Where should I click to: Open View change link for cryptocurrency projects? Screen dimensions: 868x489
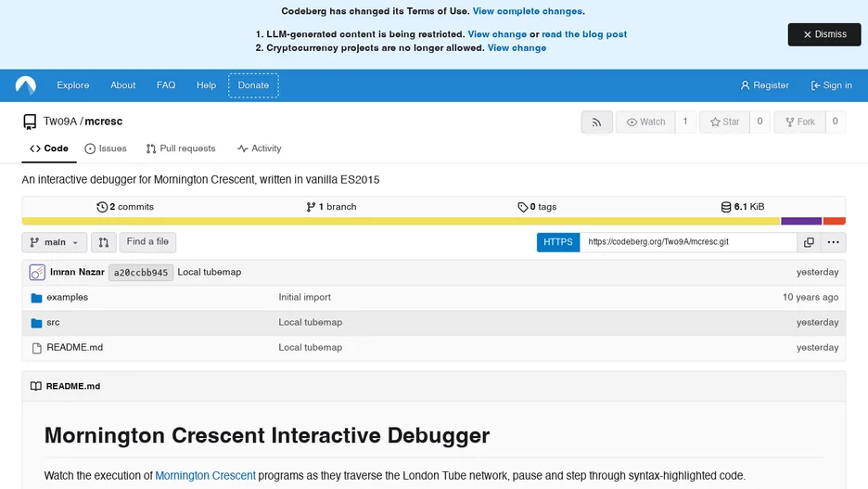(x=517, y=48)
